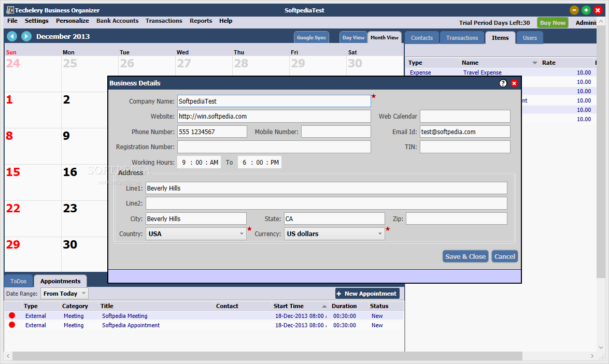609x364 pixels.
Task: Click the City field
Action: (x=196, y=219)
